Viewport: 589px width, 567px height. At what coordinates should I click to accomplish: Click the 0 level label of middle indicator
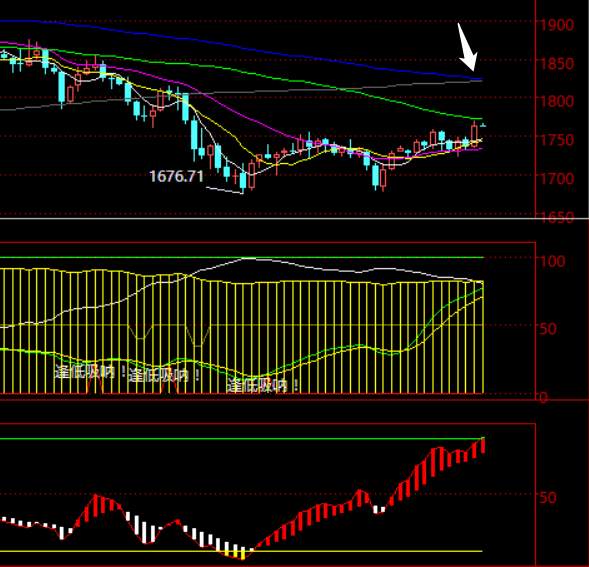[544, 398]
